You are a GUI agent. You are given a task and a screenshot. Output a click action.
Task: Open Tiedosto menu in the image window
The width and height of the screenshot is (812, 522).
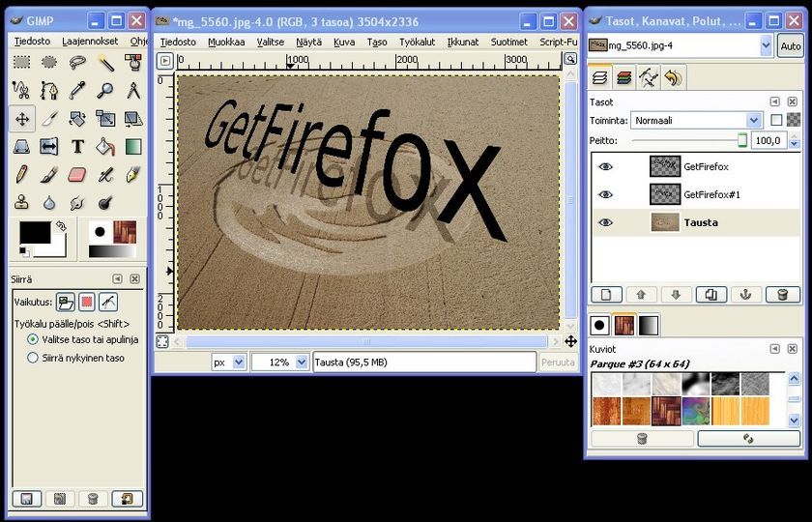(x=178, y=42)
